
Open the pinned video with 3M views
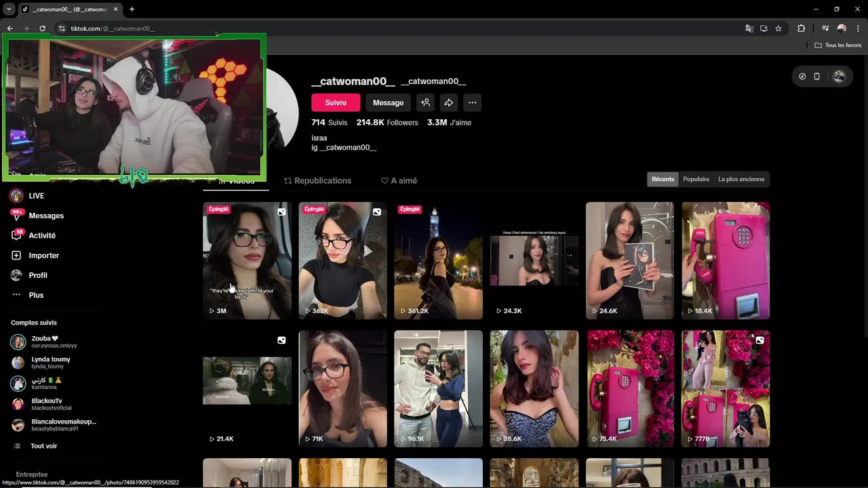pos(247,260)
